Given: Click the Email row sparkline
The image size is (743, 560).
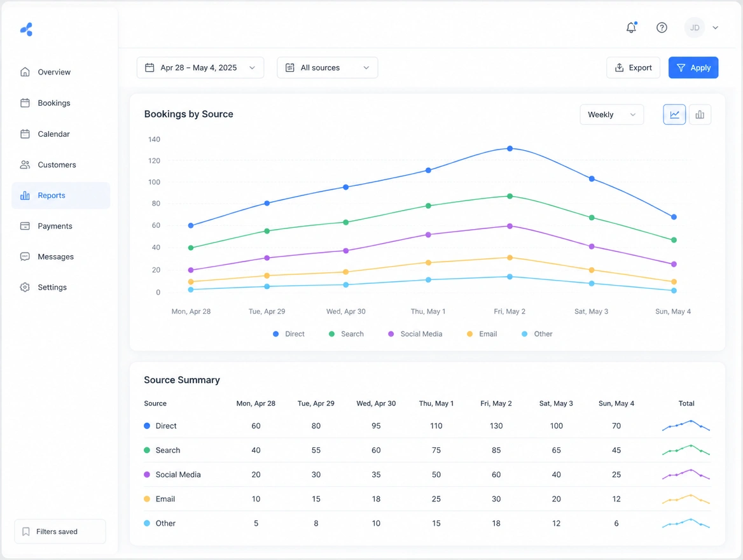Looking at the screenshot, I should tap(686, 499).
